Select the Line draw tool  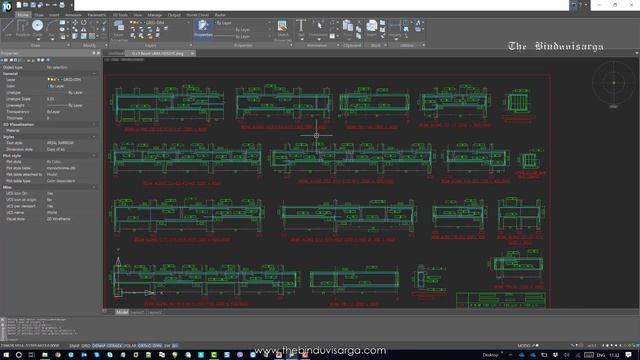(8, 28)
